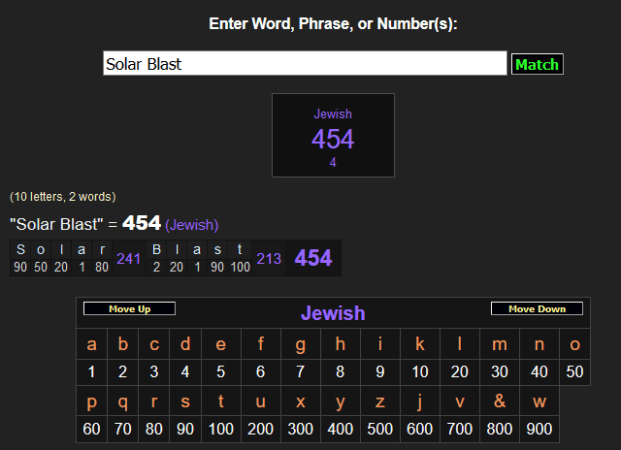Click the Jewish cipher table heading
This screenshot has height=450, width=621.
(333, 314)
